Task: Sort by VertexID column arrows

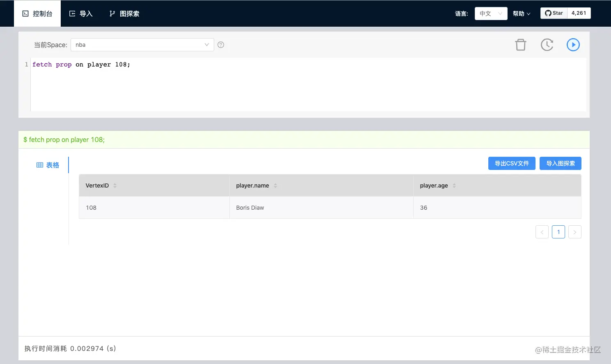Action: tap(115, 185)
